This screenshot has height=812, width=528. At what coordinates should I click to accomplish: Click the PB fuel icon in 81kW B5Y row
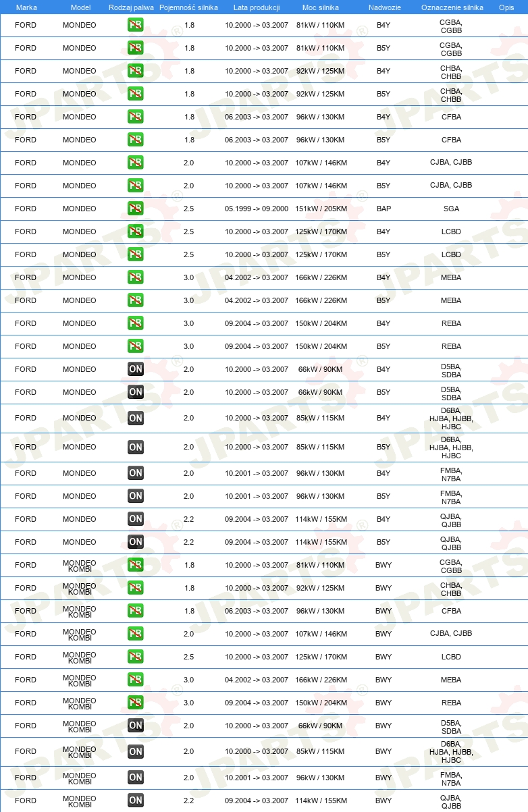pos(136,49)
